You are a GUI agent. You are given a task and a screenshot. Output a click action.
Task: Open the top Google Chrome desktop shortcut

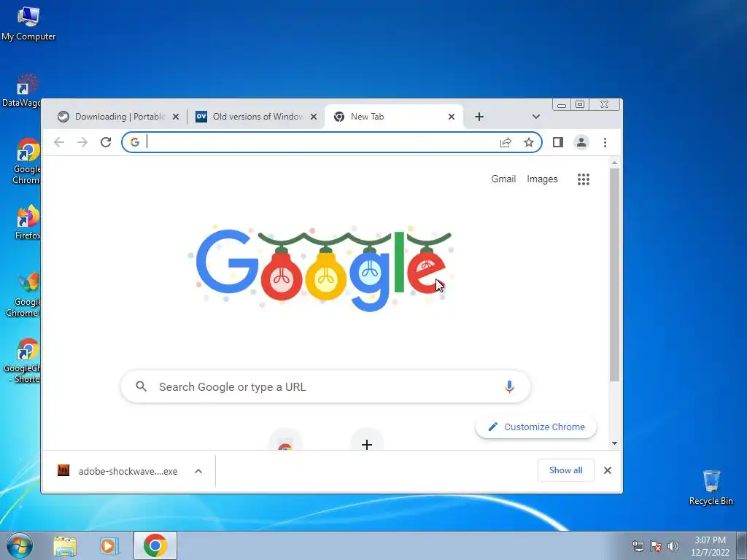click(x=27, y=161)
